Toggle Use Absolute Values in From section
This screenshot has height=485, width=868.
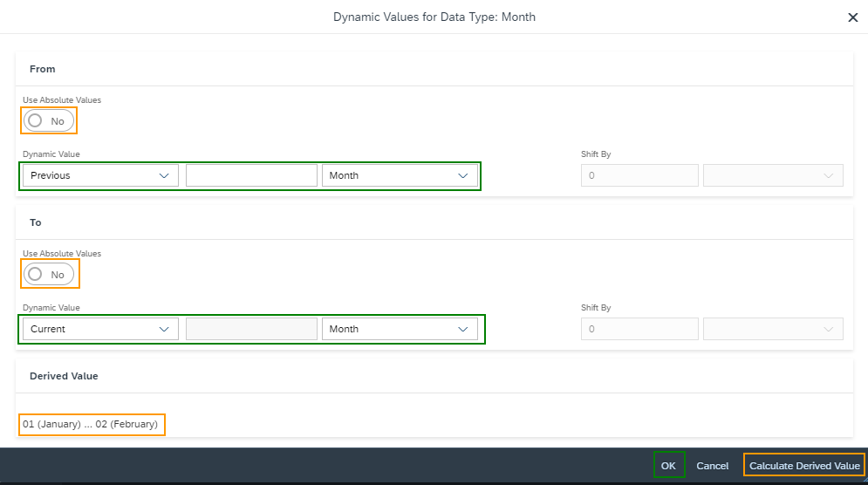point(49,120)
